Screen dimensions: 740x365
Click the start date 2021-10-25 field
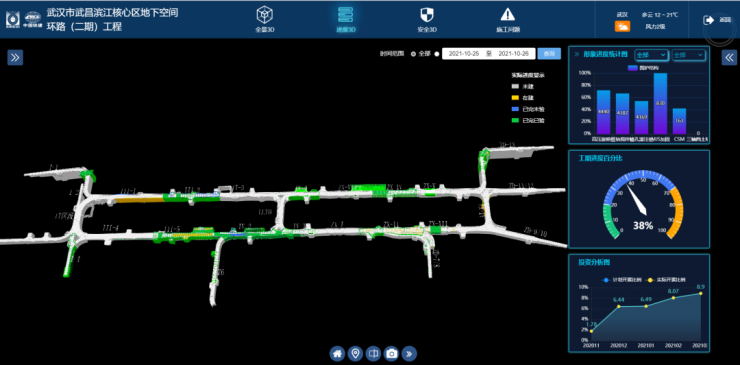(463, 54)
